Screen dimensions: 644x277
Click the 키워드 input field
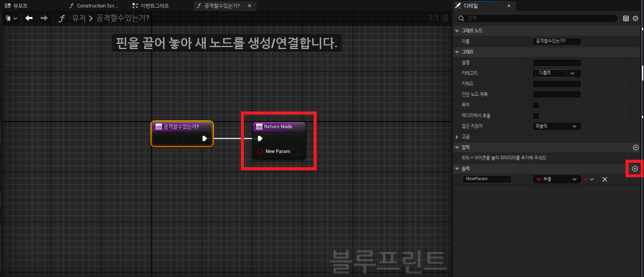coord(557,84)
